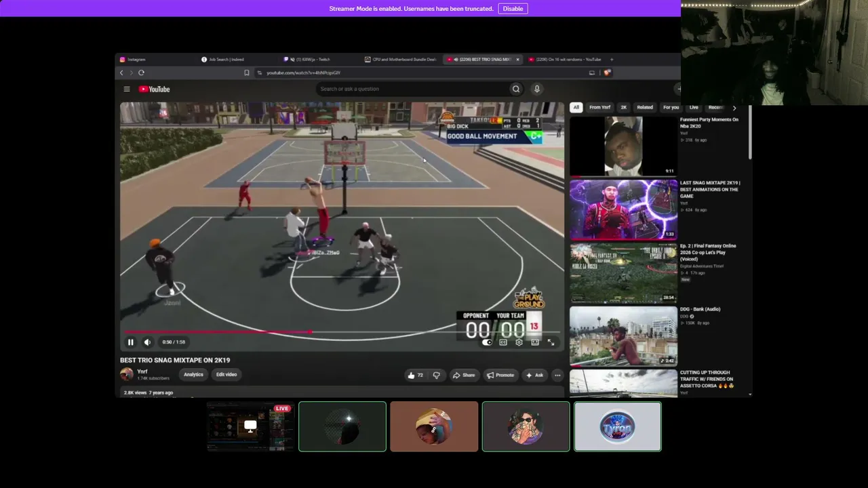Filter recommendations by From Ynrf
This screenshot has width=868, height=488.
point(599,107)
